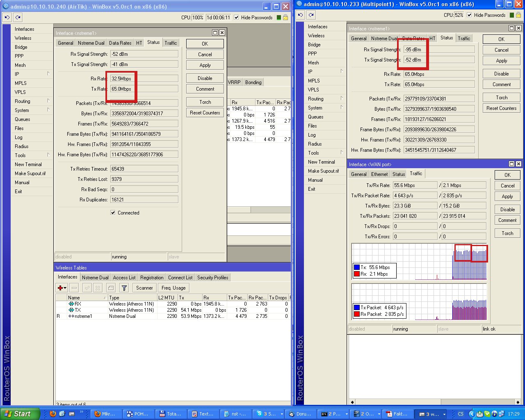Toggle Hide Passwords checkbox in AirTik window
This screenshot has height=420, width=525.
tap(236, 17)
